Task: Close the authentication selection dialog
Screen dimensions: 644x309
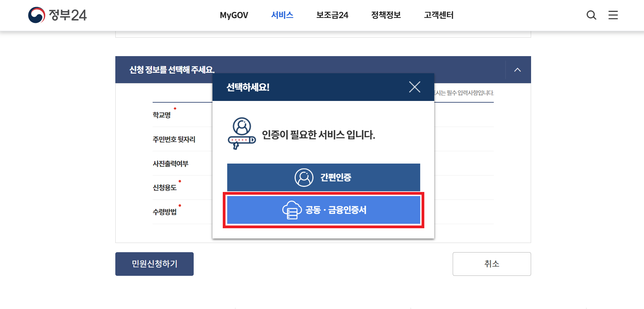Action: 414,87
